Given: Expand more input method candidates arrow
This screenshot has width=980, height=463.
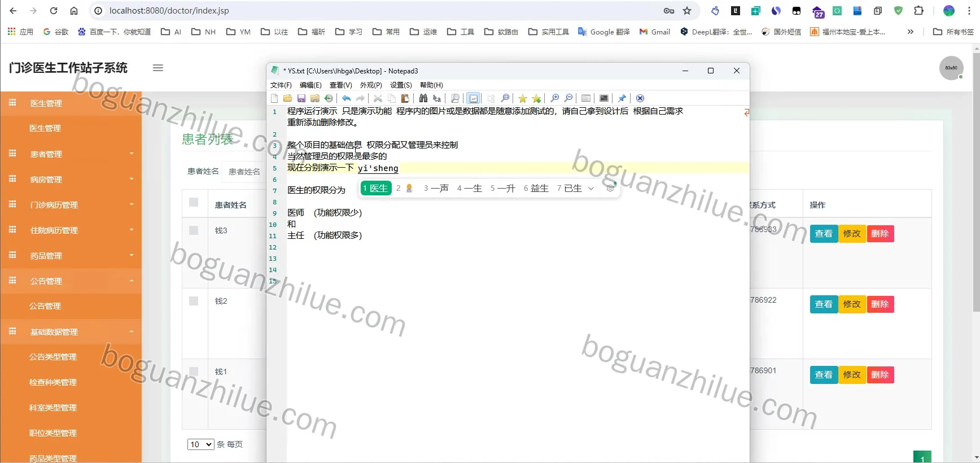Looking at the screenshot, I should 591,189.
